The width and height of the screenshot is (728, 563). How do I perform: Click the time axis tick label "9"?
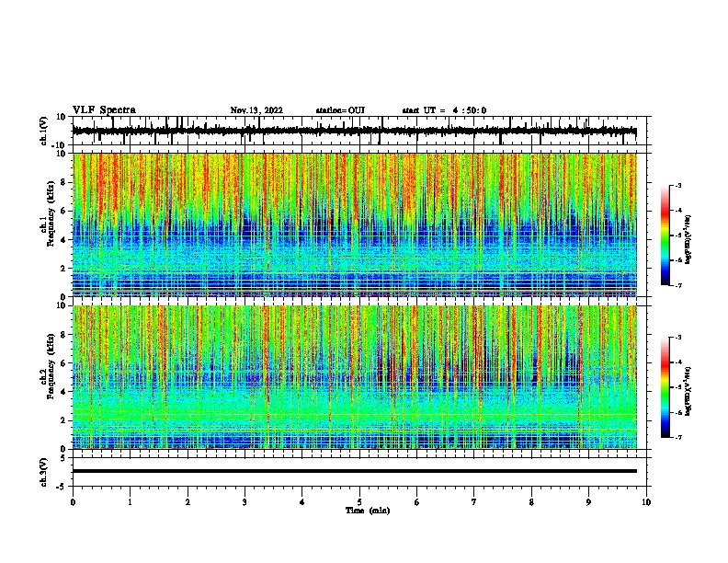point(588,502)
